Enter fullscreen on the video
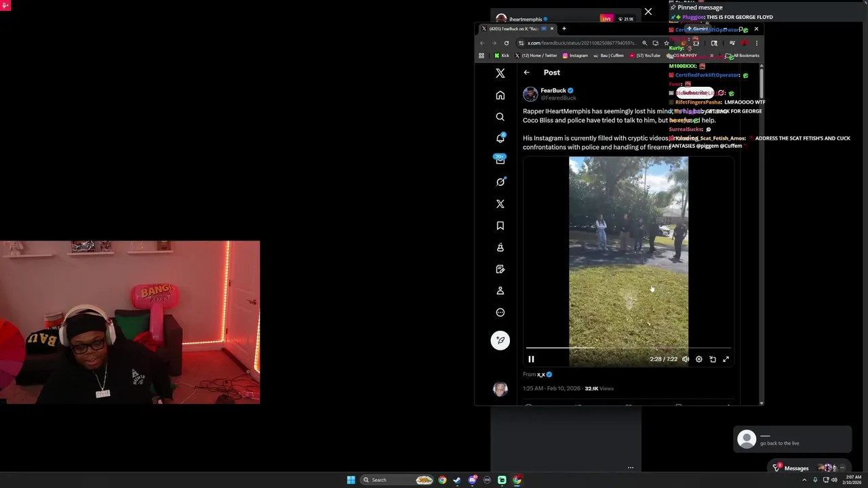868x488 pixels. [726, 359]
